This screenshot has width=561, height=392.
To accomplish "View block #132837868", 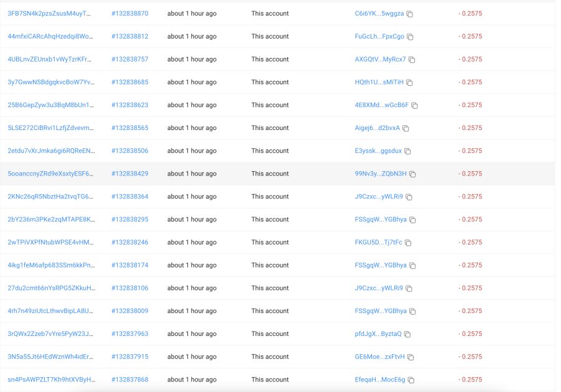I will pyautogui.click(x=130, y=380).
